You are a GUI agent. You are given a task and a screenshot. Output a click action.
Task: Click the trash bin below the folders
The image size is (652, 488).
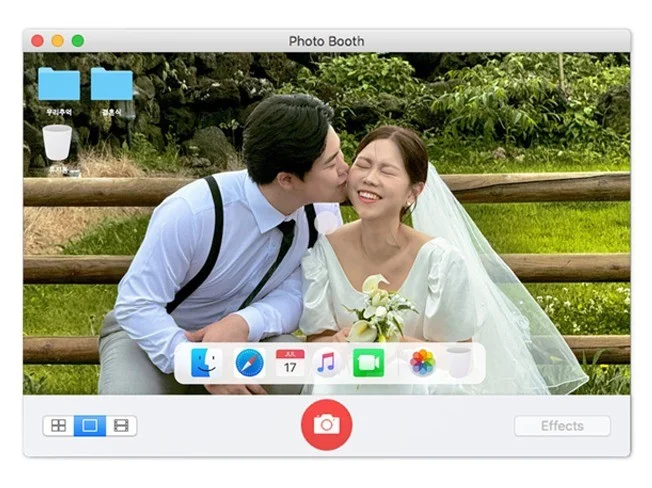point(57,143)
